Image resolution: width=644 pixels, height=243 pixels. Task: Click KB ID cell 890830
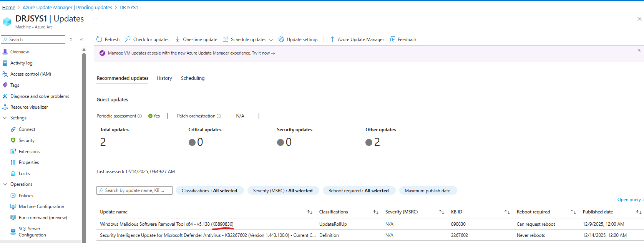tap(458, 224)
